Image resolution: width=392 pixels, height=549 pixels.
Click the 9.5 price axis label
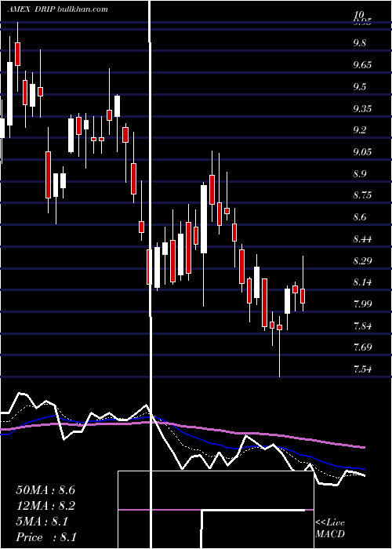click(x=359, y=86)
